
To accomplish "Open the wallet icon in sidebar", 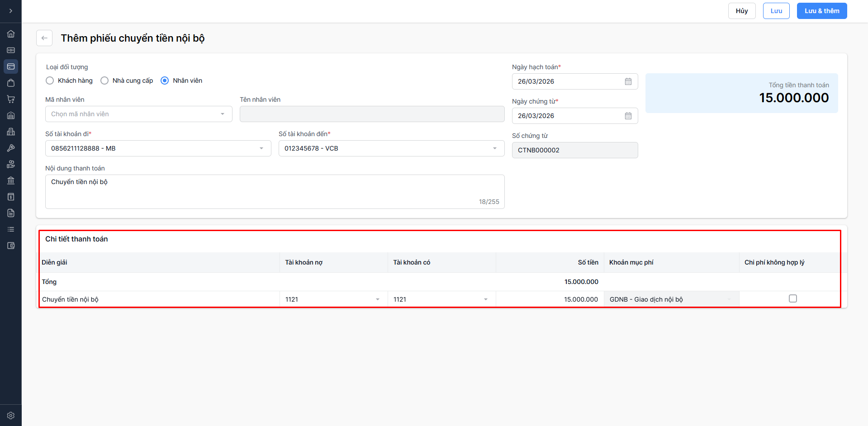I will point(11,246).
